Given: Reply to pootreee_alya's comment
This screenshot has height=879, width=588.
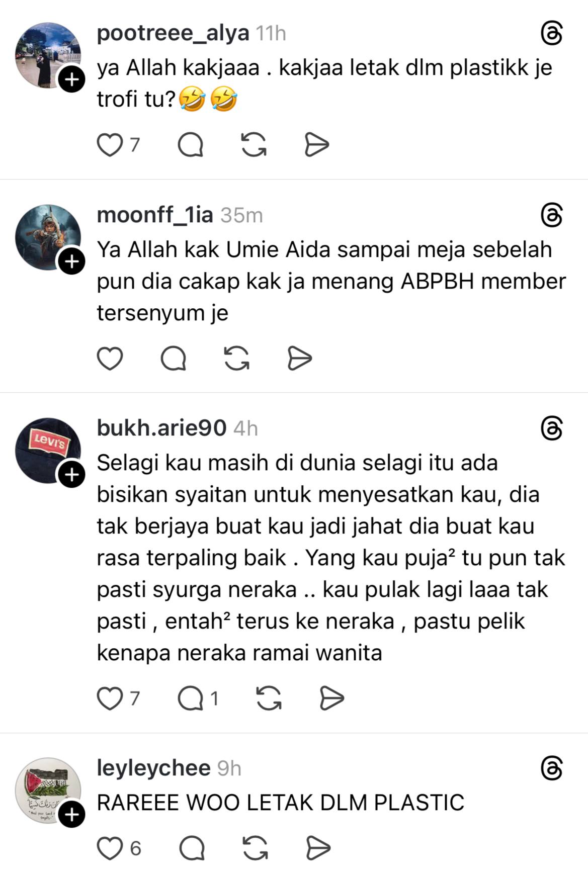Looking at the screenshot, I should pyautogui.click(x=191, y=145).
